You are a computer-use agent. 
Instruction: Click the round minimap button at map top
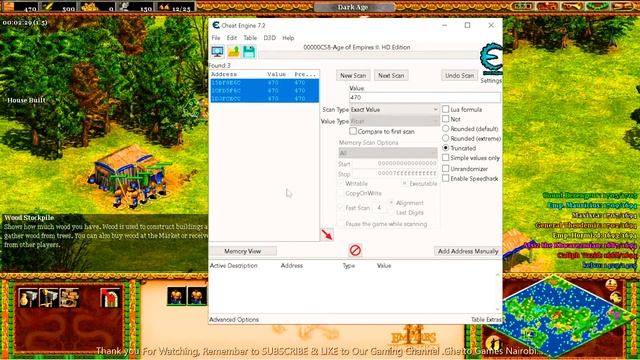pyautogui.click(x=611, y=284)
